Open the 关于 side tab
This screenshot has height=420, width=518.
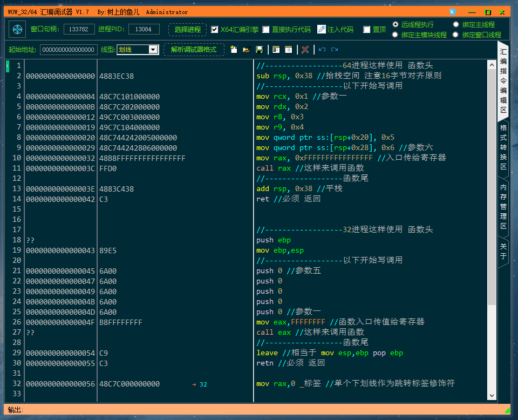pos(503,251)
